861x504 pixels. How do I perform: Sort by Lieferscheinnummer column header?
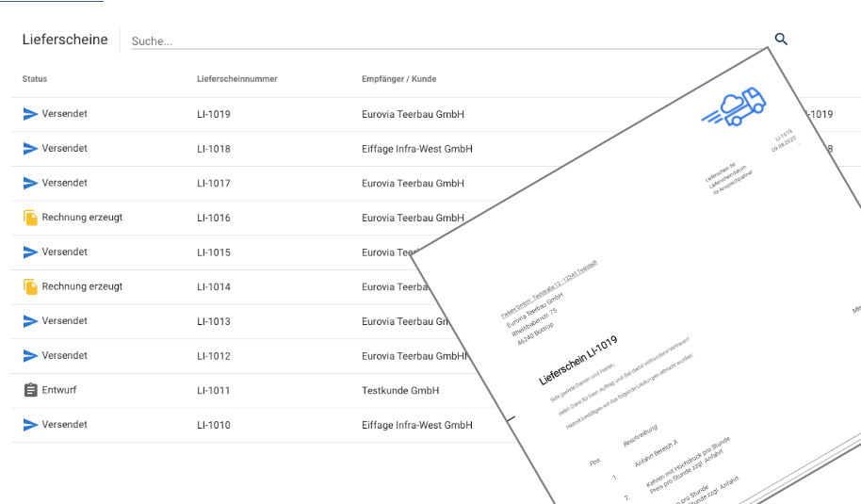[236, 79]
